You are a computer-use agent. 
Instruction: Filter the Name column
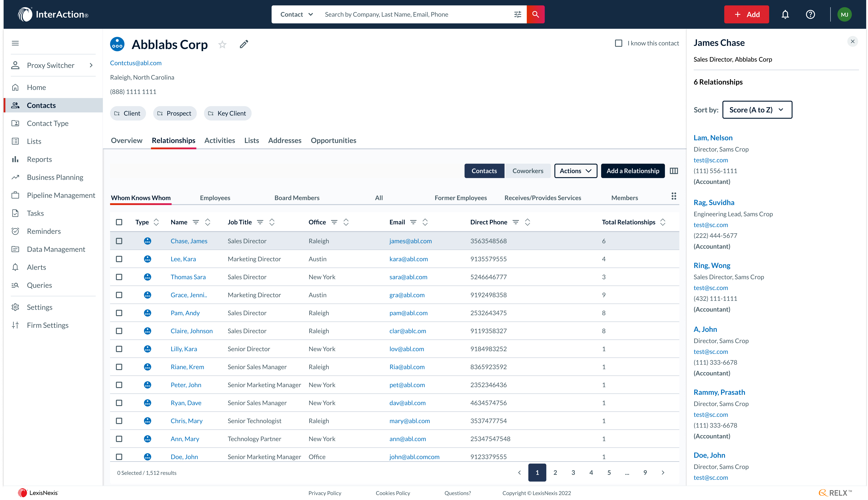(x=196, y=222)
